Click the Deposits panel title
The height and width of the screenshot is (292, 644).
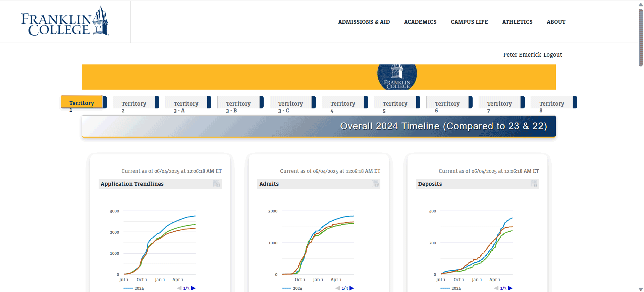tap(430, 184)
